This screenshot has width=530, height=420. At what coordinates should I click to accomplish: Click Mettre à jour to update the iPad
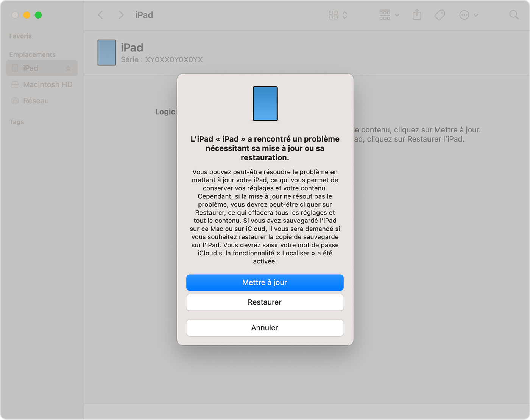[x=265, y=282]
